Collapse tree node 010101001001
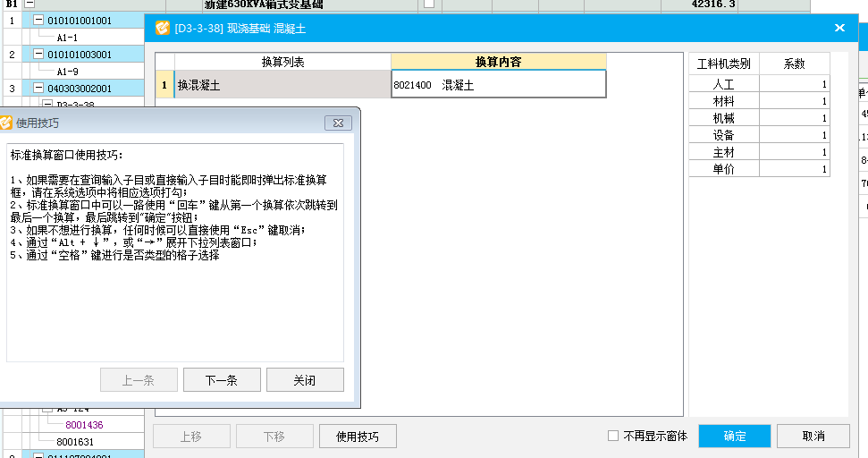This screenshot has width=868, height=458. (x=38, y=20)
